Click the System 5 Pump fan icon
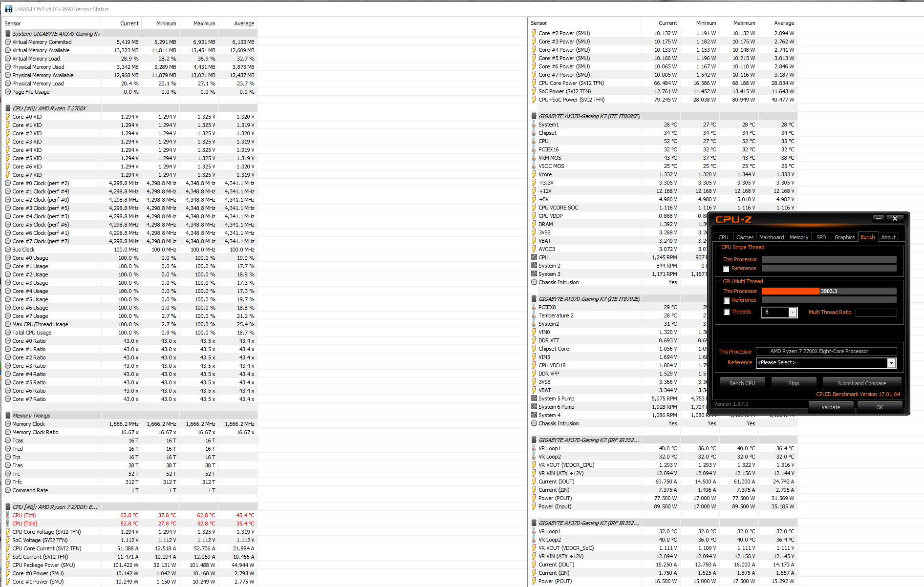Image resolution: width=924 pixels, height=587 pixels. coord(534,398)
